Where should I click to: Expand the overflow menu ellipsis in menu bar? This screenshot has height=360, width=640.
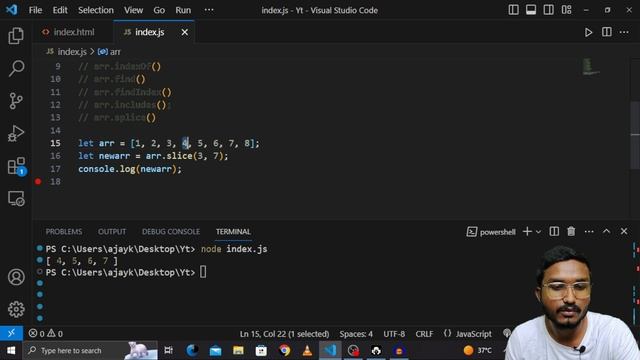[209, 10]
